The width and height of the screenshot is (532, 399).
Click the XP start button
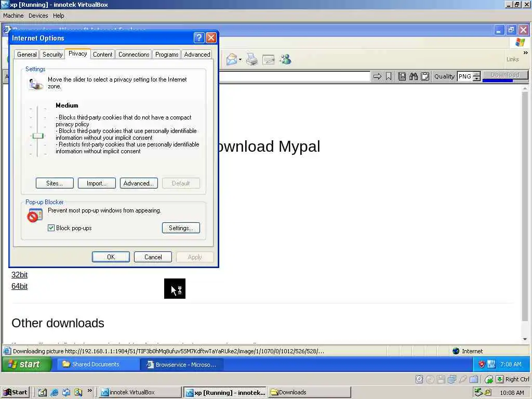click(27, 364)
